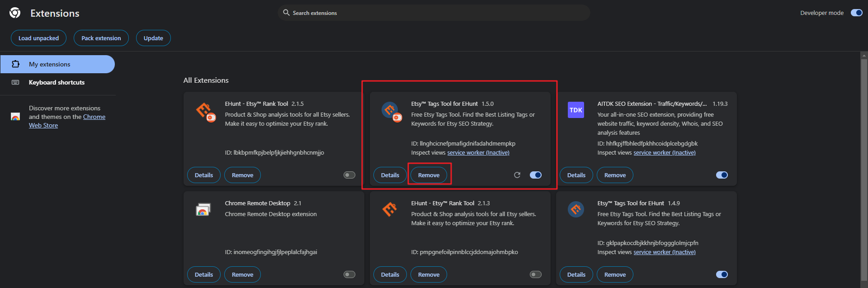This screenshot has height=288, width=868.
Task: Click the Etsy Tags Tool 1.4.9 icon
Action: point(576,209)
